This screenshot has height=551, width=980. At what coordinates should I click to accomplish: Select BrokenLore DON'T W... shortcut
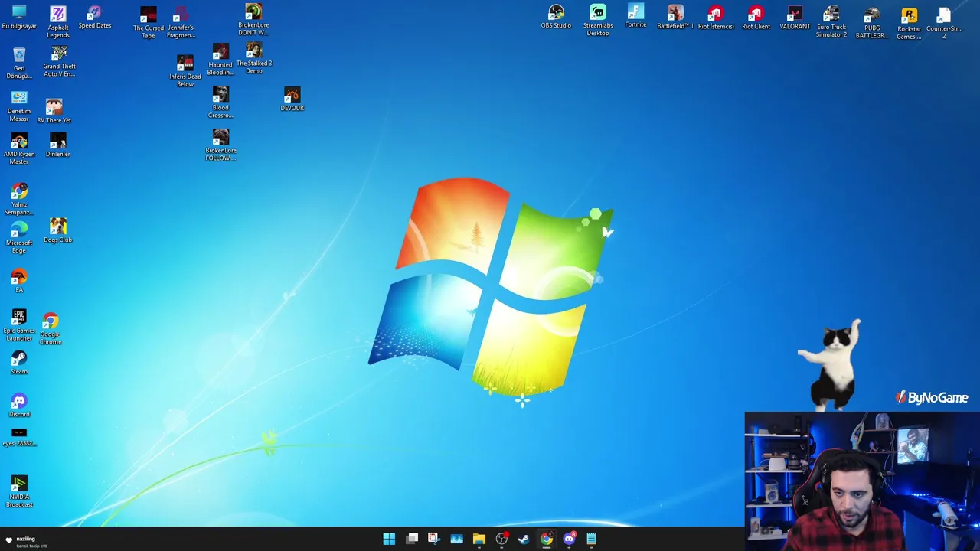(x=253, y=20)
